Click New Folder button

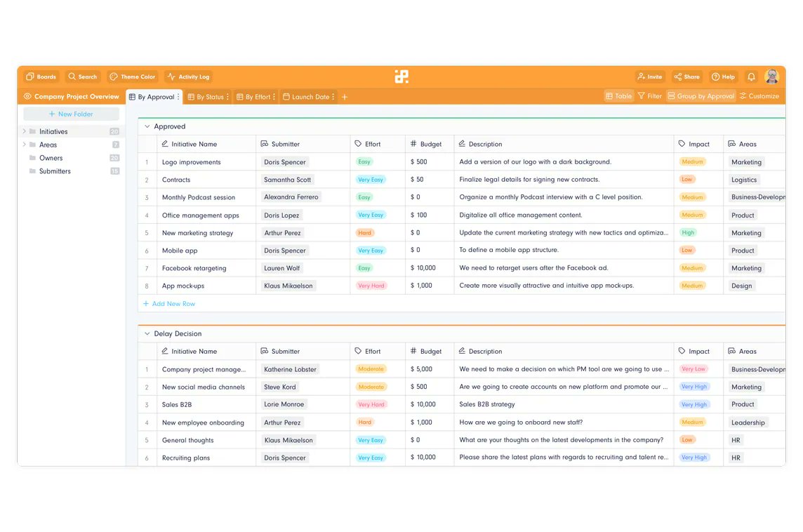tap(71, 114)
